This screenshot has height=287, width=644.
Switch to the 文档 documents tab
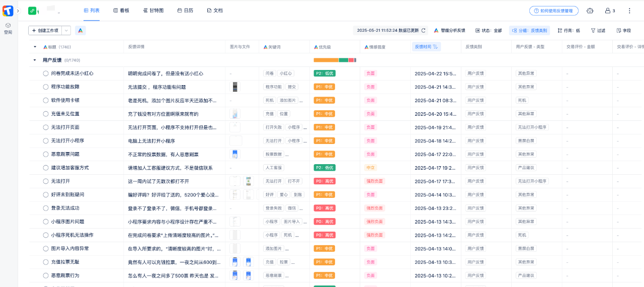click(215, 11)
